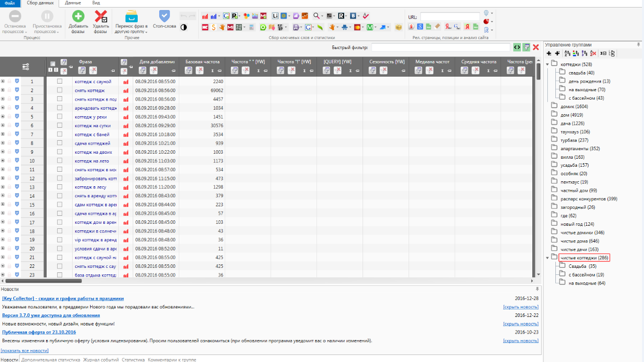Toggle the blue shield mark on row 3

coord(17,99)
